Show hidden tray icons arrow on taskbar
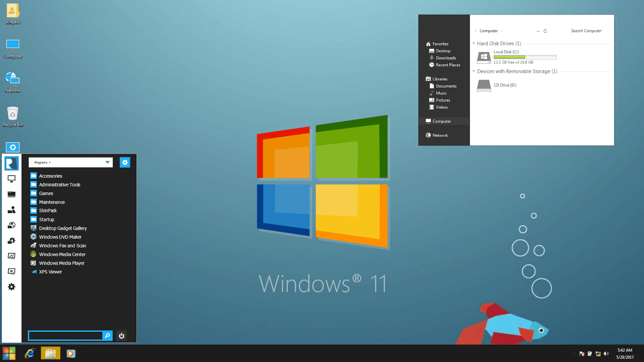 (574, 354)
